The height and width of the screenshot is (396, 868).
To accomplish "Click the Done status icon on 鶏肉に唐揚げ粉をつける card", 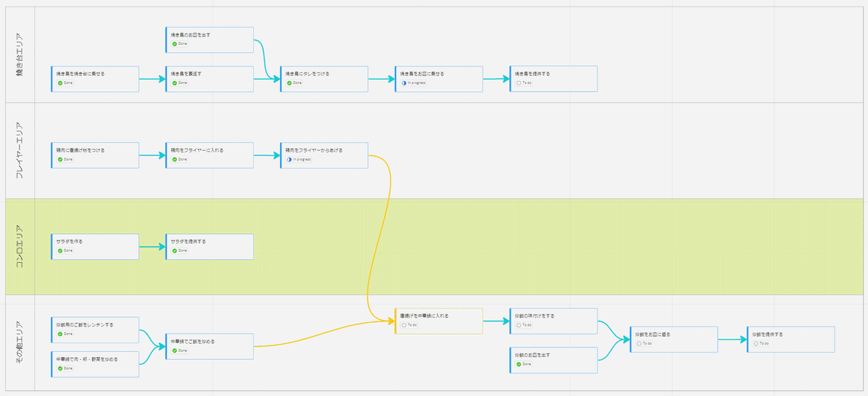I will tap(60, 159).
